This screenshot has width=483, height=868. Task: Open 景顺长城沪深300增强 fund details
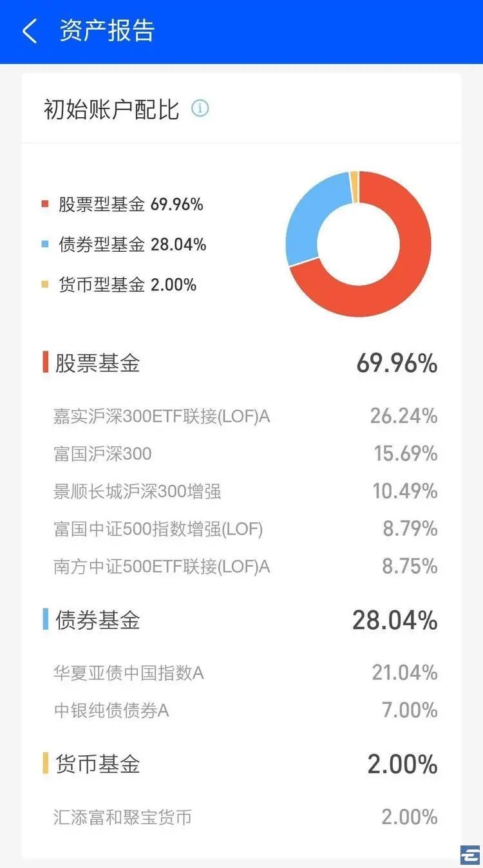point(137,491)
